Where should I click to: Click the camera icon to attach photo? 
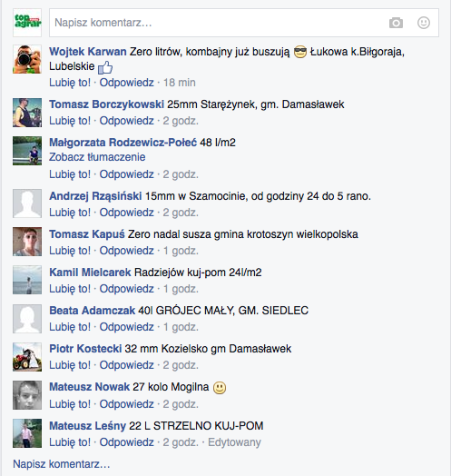click(x=396, y=23)
